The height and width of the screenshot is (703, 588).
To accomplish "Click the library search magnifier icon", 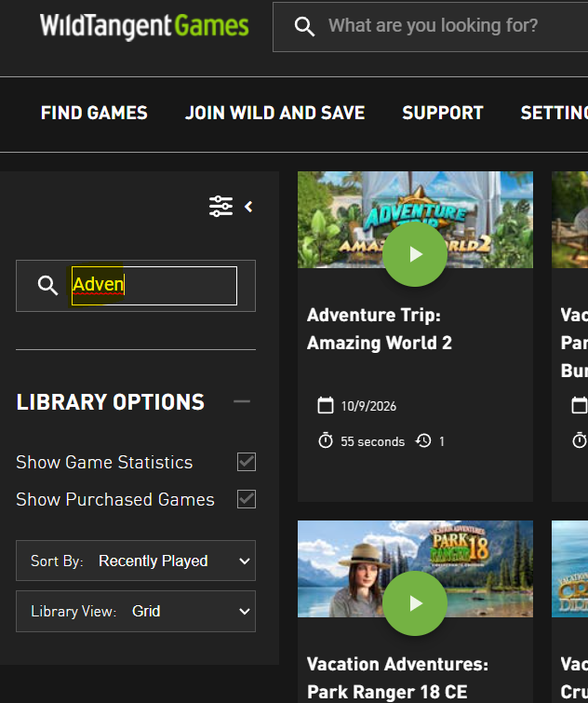I will point(47,286).
